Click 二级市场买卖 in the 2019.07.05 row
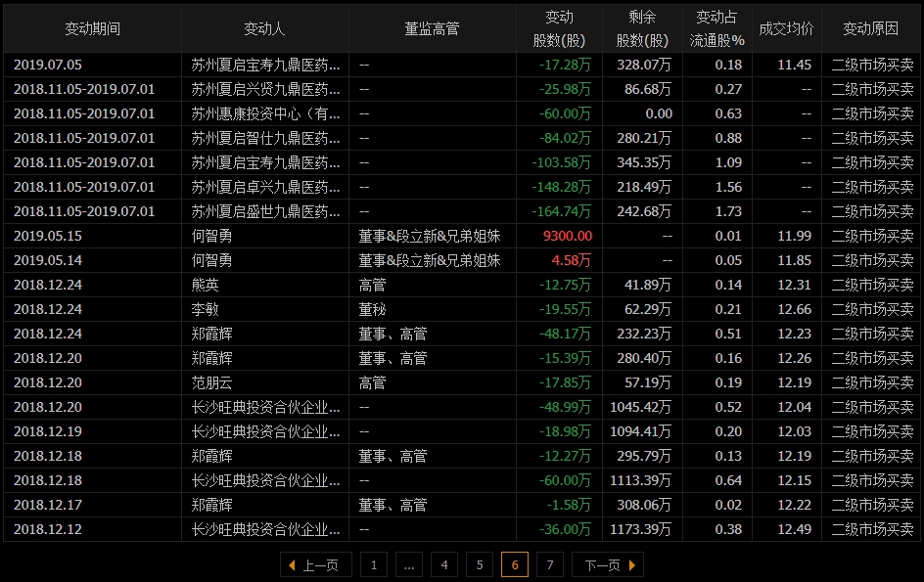Screen dimensions: 924x582 [x=872, y=65]
